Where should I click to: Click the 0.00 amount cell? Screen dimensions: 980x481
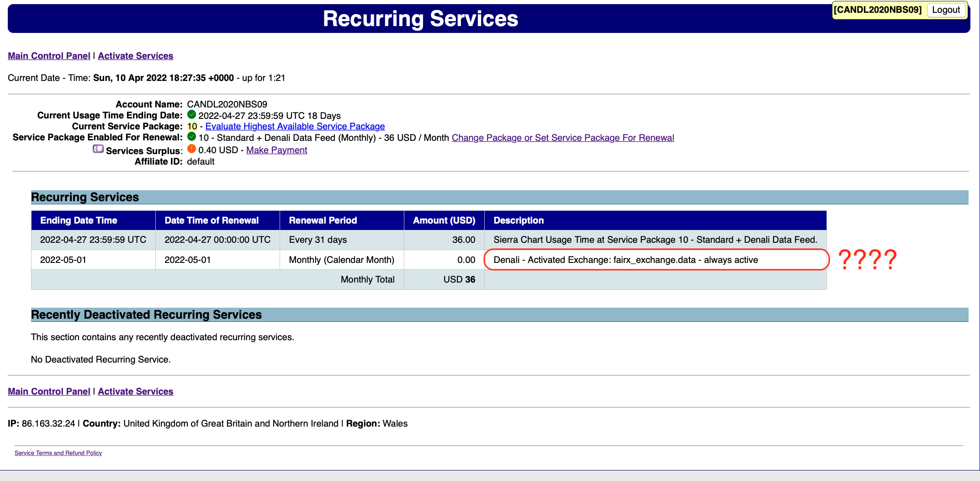pyautogui.click(x=444, y=260)
